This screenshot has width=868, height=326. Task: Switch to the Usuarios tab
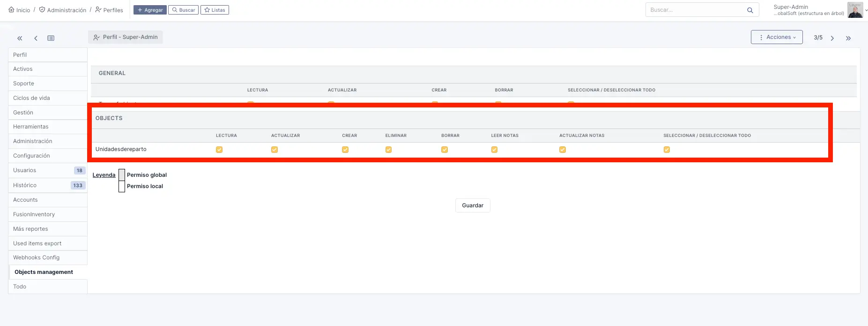pyautogui.click(x=25, y=170)
